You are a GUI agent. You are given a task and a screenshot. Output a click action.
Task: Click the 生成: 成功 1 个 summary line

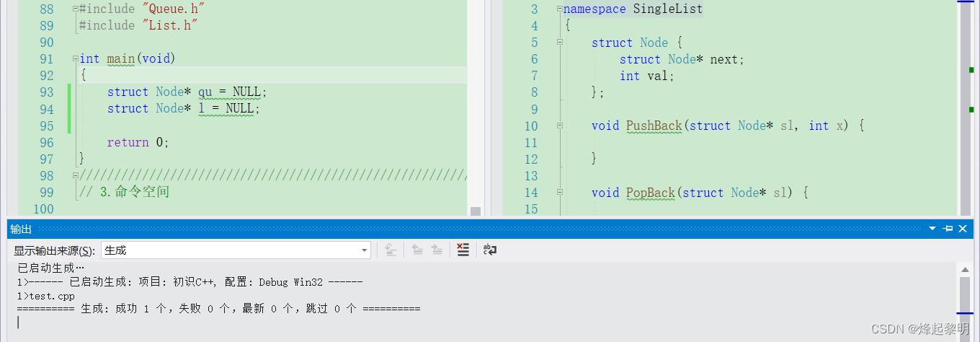point(218,308)
